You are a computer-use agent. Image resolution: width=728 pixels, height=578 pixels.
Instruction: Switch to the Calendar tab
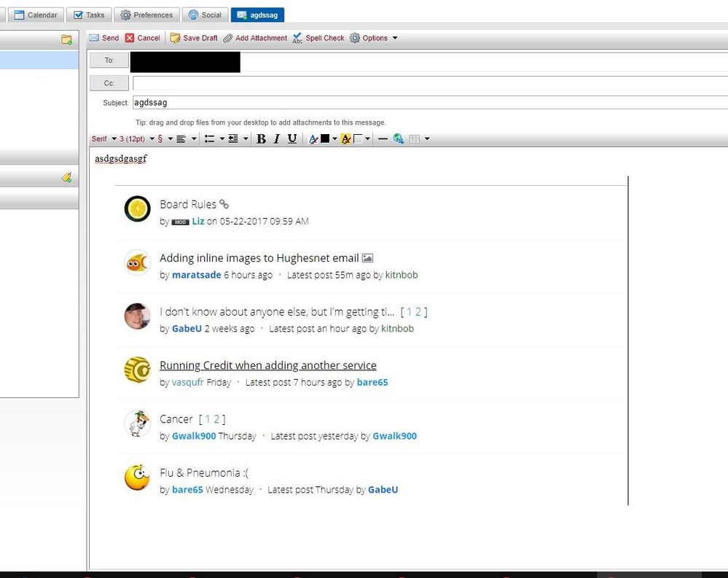pyautogui.click(x=35, y=15)
